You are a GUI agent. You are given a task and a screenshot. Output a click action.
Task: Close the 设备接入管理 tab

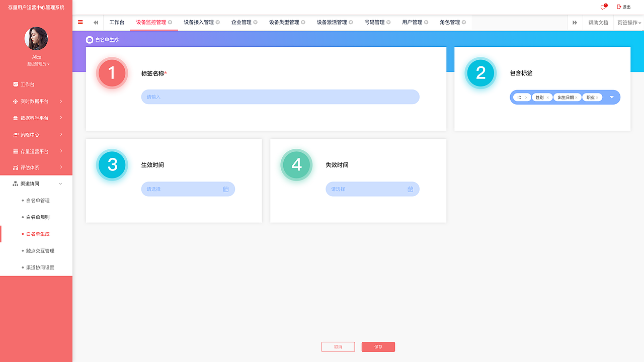[218, 22]
